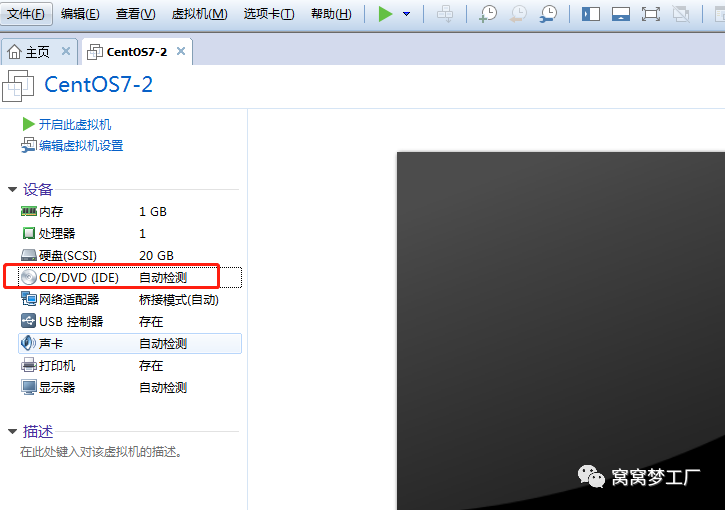Select the 声卡 device row
725x510 pixels.
pos(130,344)
